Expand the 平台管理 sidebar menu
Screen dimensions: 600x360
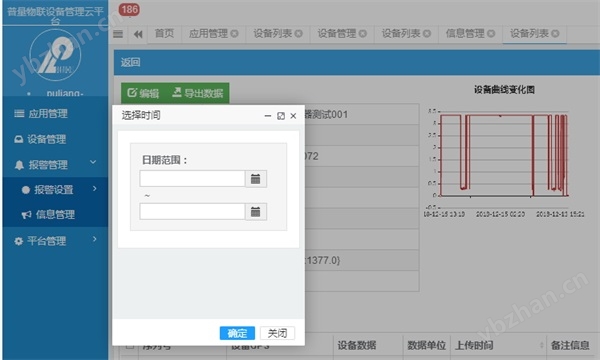pos(55,241)
